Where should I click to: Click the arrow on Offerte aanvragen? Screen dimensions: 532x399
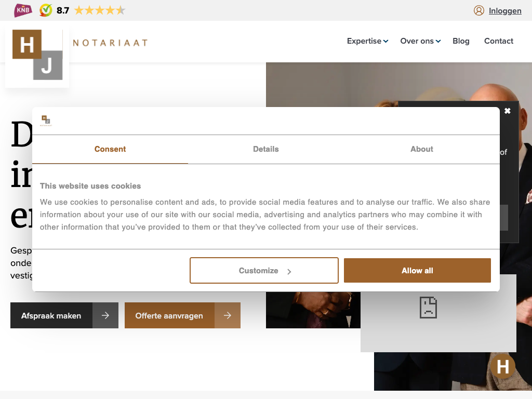[228, 315]
